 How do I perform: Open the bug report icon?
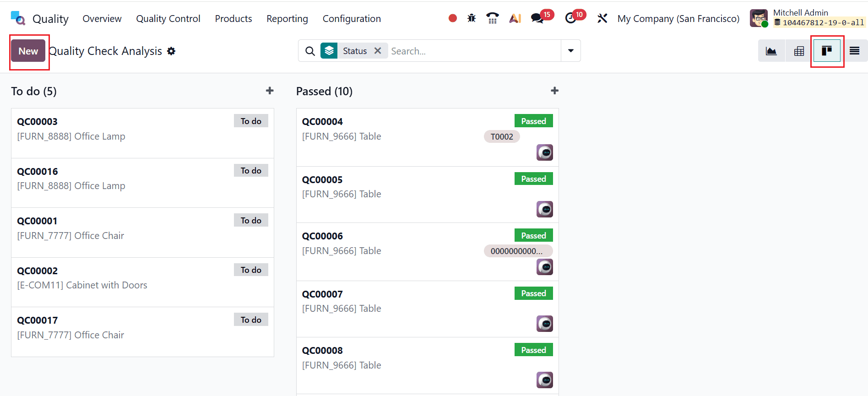471,18
